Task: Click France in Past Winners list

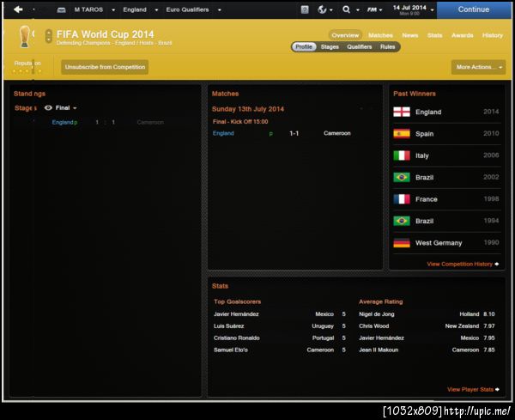Action: (427, 199)
